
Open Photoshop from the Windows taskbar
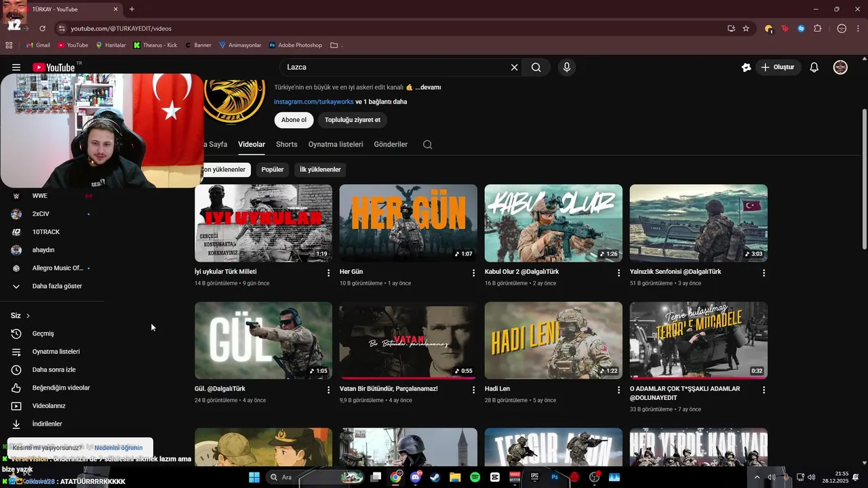click(554, 477)
